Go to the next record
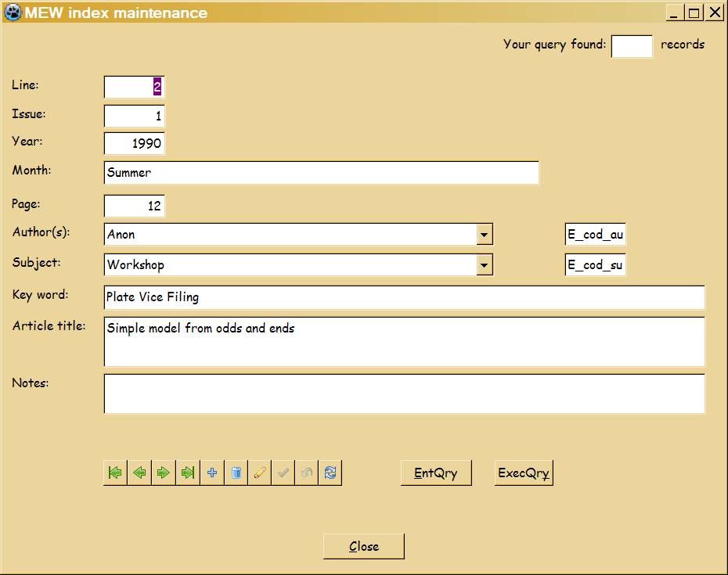The width and height of the screenshot is (728, 575). tap(164, 473)
